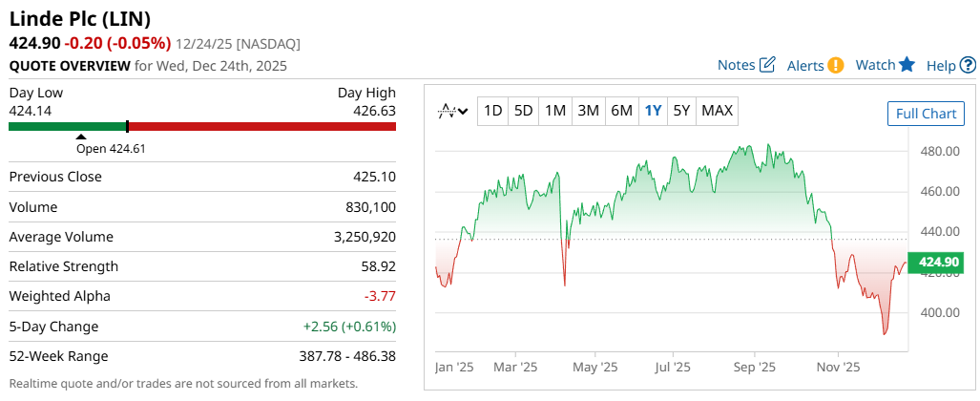Open the Full Chart button
Image resolution: width=980 pixels, height=401 pixels.
(x=925, y=114)
